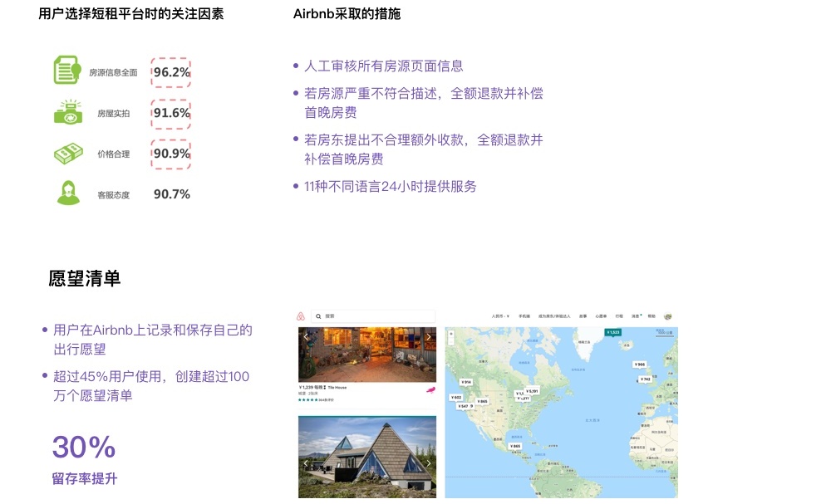This screenshot has width=831, height=504.
Task: Focus the 搜索 search input field
Action: [x=373, y=316]
